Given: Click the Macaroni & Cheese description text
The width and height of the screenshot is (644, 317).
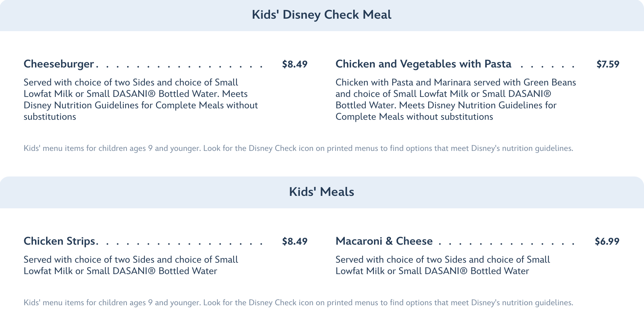Looking at the screenshot, I should 443,265.
